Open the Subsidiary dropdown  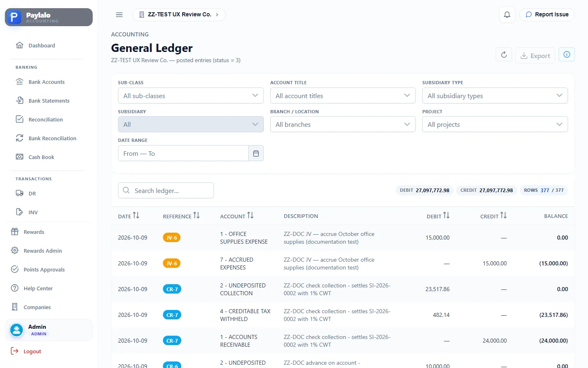coord(191,124)
